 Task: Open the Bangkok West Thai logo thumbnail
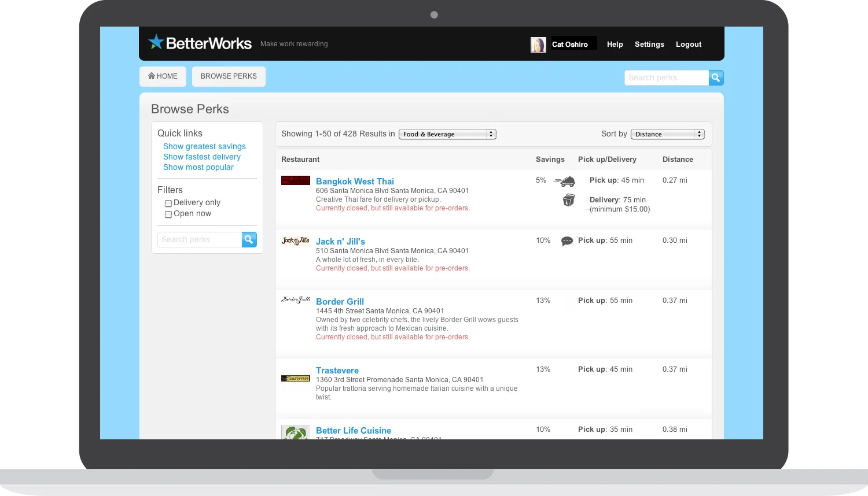[x=296, y=180]
